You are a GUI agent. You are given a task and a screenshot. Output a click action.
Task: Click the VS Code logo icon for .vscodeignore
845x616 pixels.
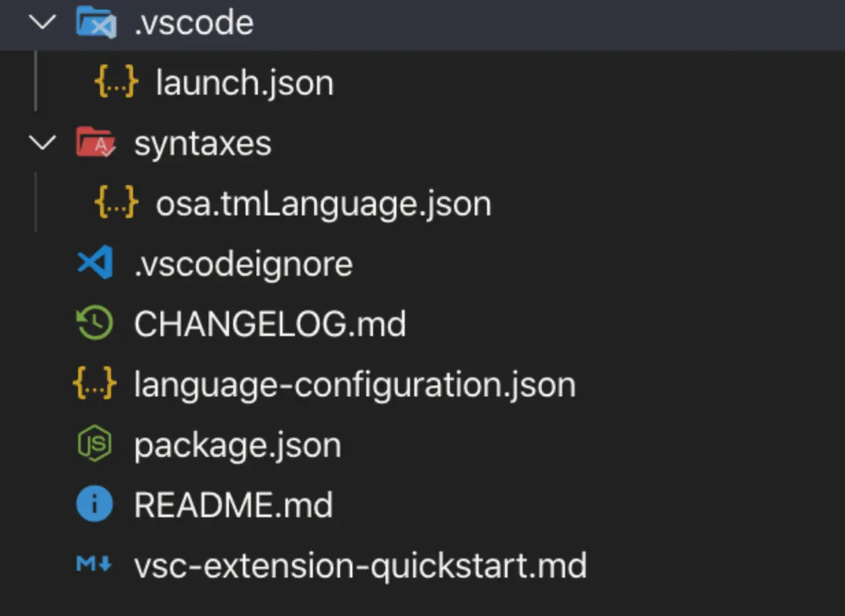[x=95, y=264]
